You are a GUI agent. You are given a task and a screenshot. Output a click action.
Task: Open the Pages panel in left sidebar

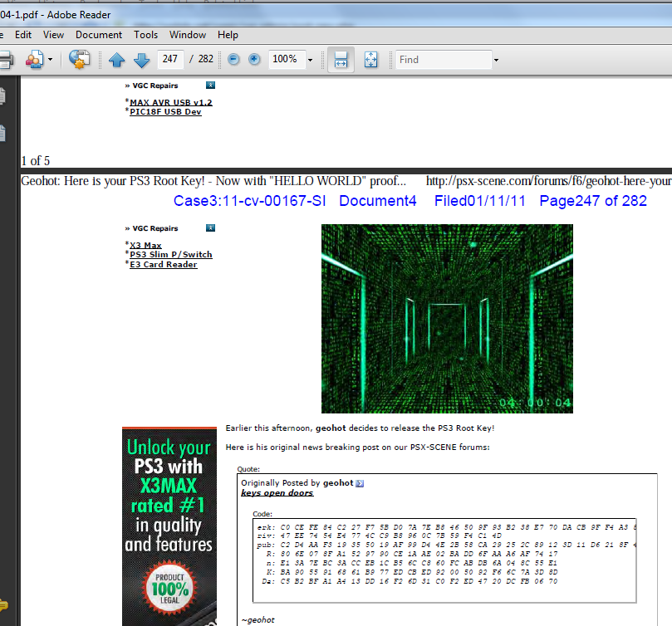tap(3, 96)
